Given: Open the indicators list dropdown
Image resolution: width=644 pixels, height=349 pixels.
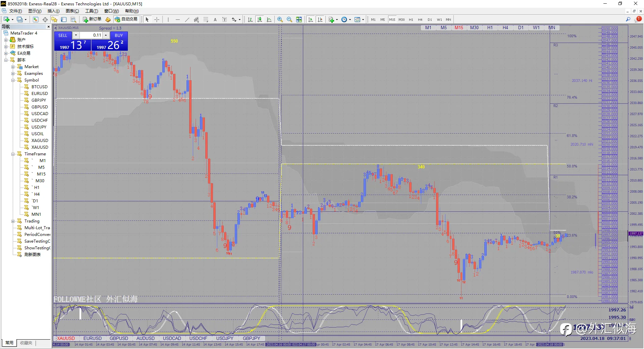Looking at the screenshot, I should pyautogui.click(x=337, y=19).
